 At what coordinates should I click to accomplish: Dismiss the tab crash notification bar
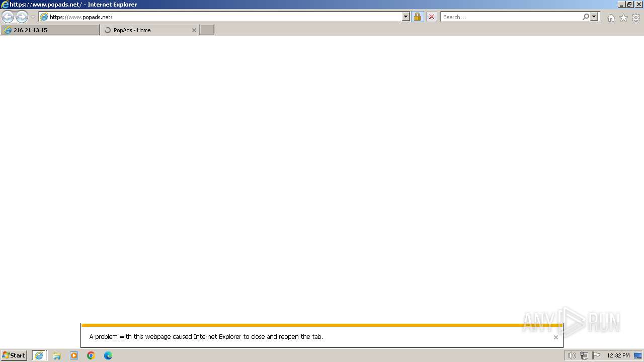point(556,337)
